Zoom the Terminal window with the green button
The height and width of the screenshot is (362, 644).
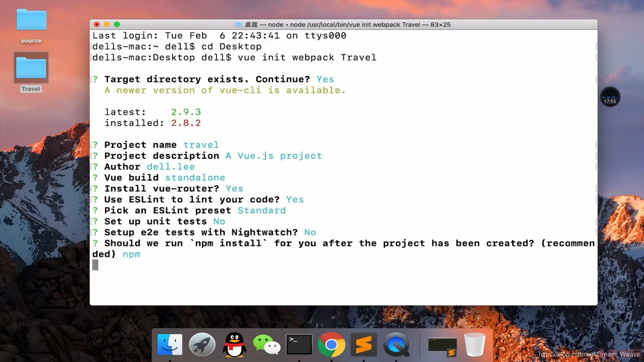pyautogui.click(x=117, y=25)
